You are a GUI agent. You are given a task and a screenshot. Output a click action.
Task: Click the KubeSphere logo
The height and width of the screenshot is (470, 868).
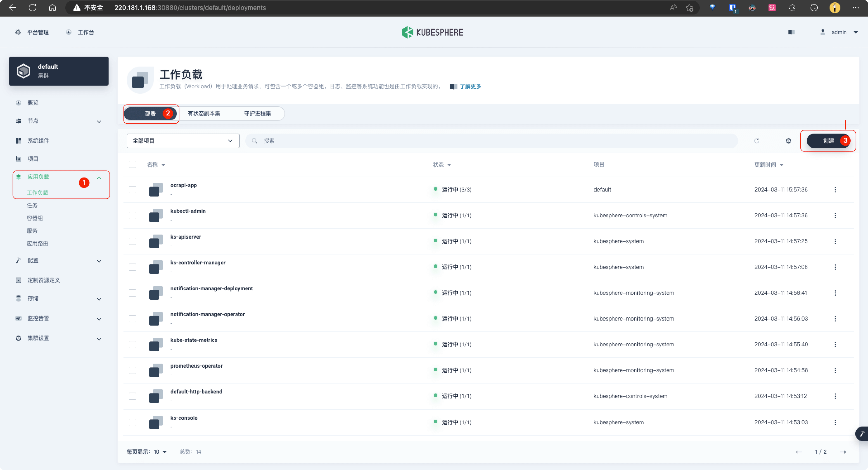click(432, 32)
